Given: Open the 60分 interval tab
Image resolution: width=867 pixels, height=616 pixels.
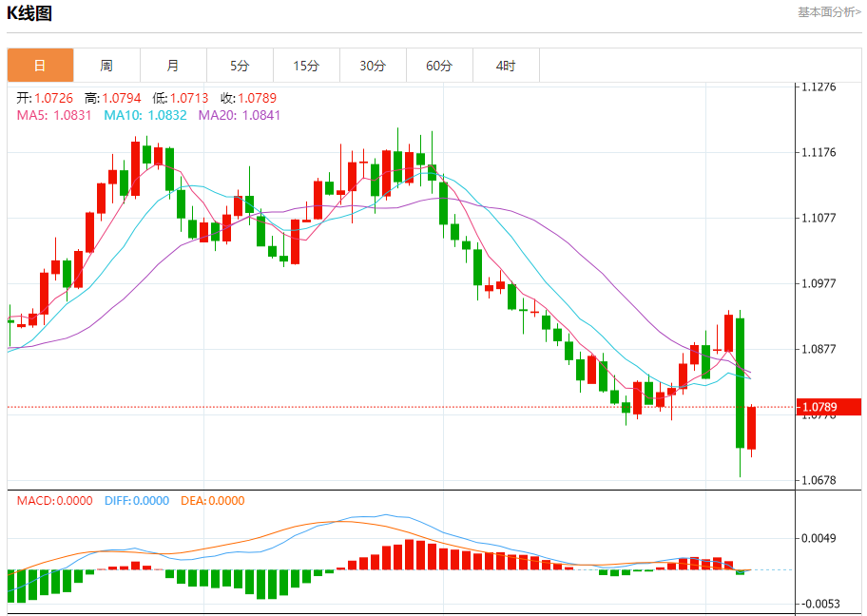Looking at the screenshot, I should click(x=439, y=66).
